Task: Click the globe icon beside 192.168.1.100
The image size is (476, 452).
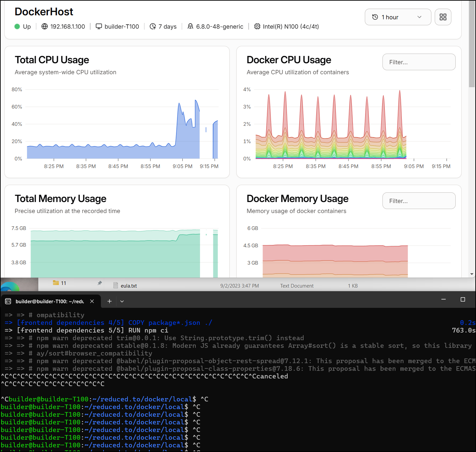Action: 45,26
